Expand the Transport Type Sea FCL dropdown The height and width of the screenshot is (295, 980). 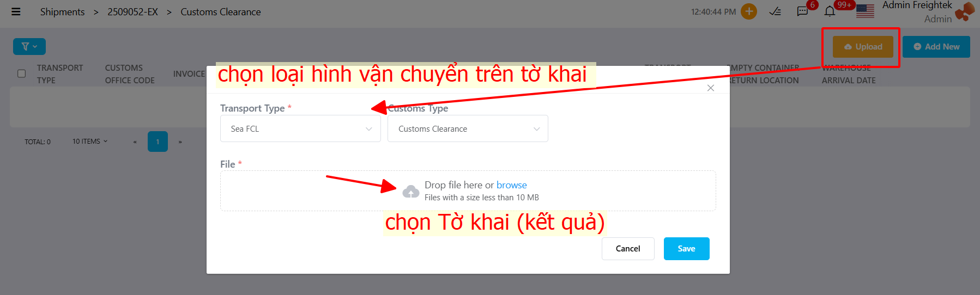(x=300, y=128)
